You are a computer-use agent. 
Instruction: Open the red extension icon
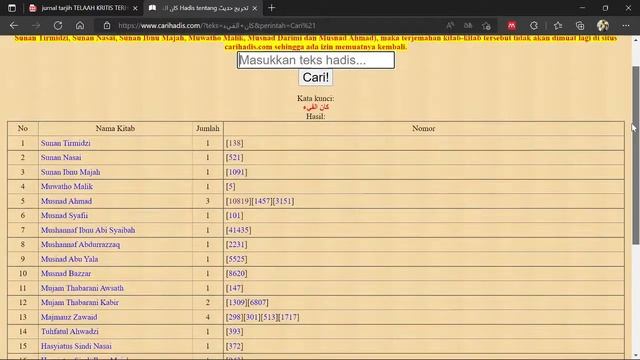511,26
